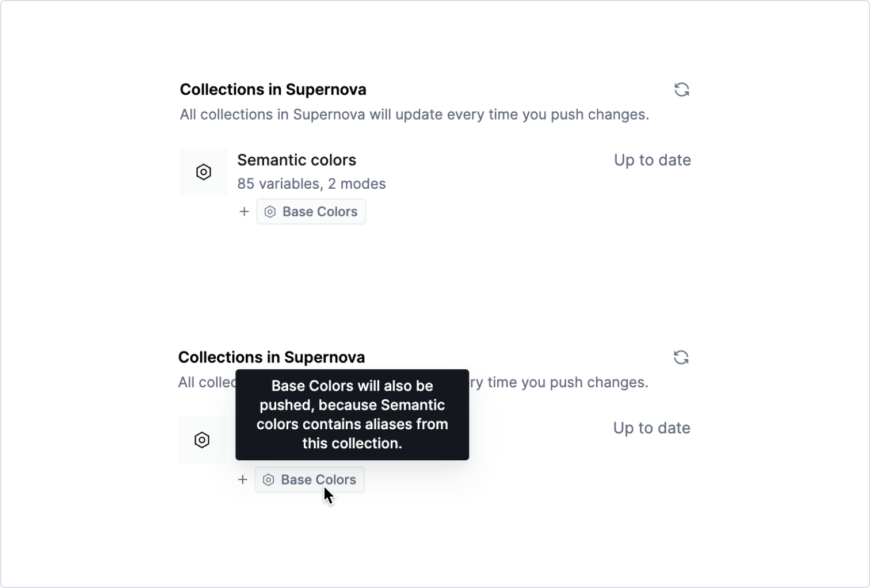The height and width of the screenshot is (588, 870).
Task: Click the sync icon in the lower Collections panel
Action: 681,357
